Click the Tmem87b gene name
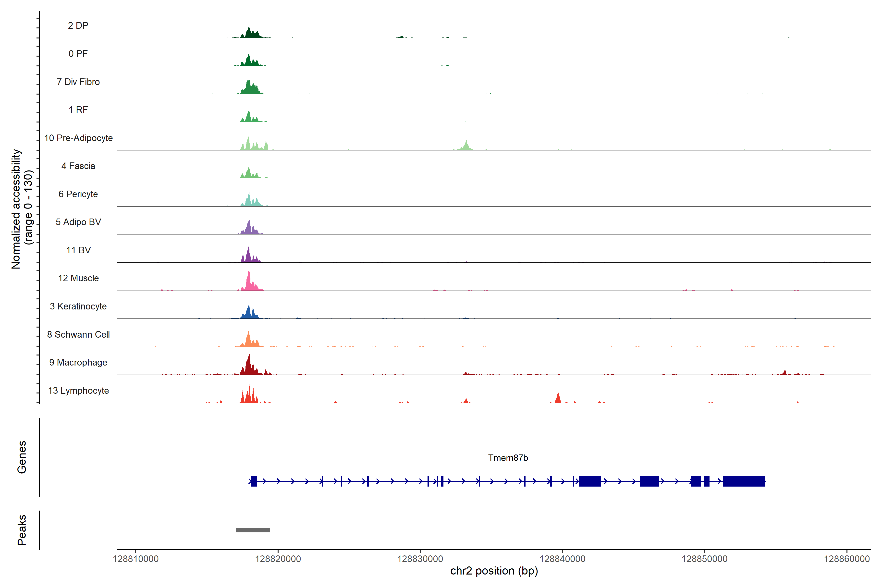 click(x=508, y=458)
